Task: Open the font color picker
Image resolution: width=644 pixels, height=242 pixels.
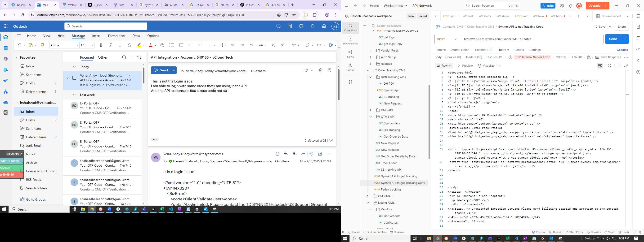Action: tap(155, 45)
